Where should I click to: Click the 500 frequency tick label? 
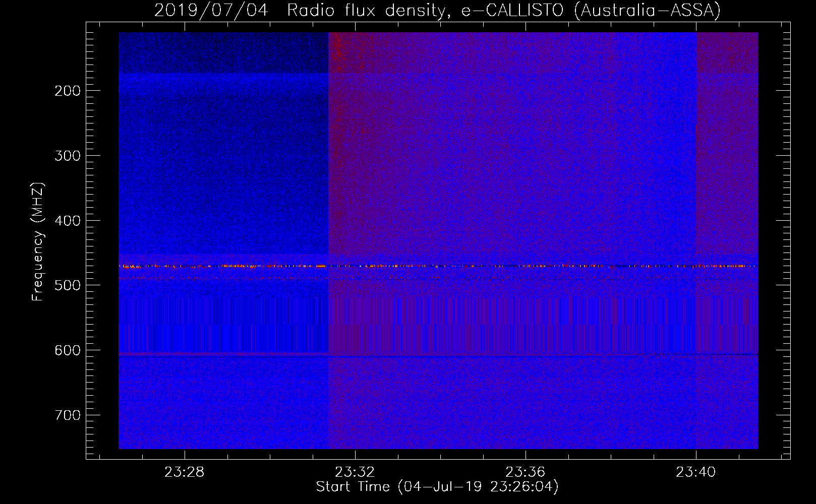click(68, 285)
